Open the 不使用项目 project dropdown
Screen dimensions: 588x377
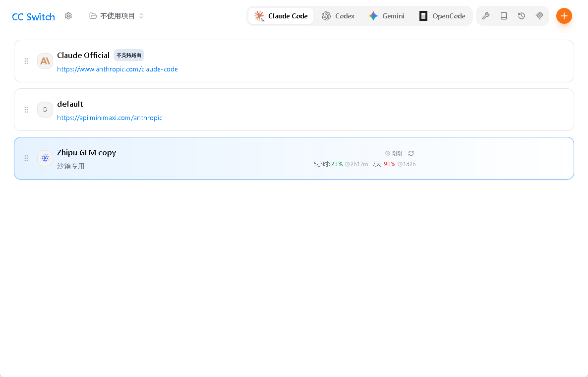pyautogui.click(x=117, y=16)
